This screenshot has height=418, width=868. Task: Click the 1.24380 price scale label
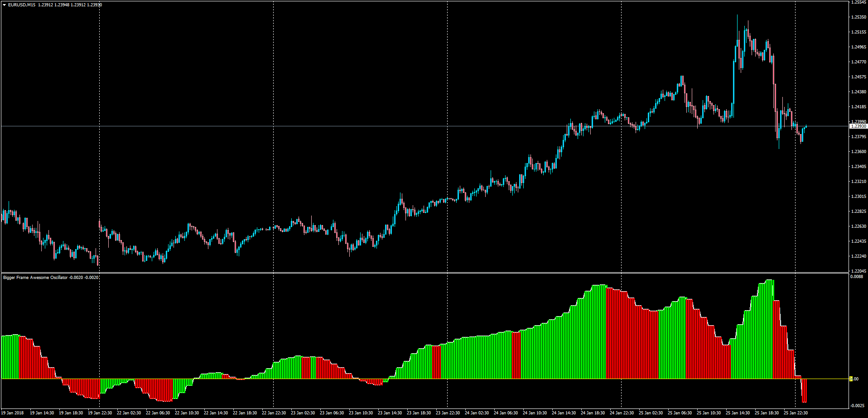pos(858,92)
